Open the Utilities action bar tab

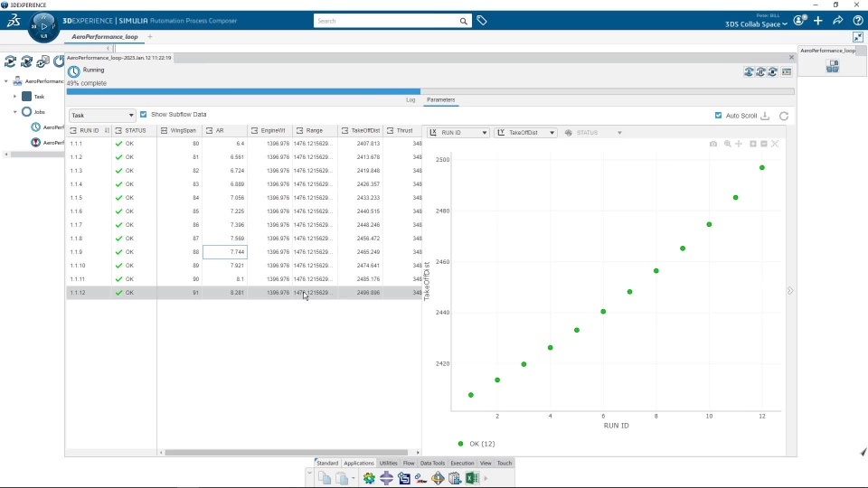tap(388, 463)
